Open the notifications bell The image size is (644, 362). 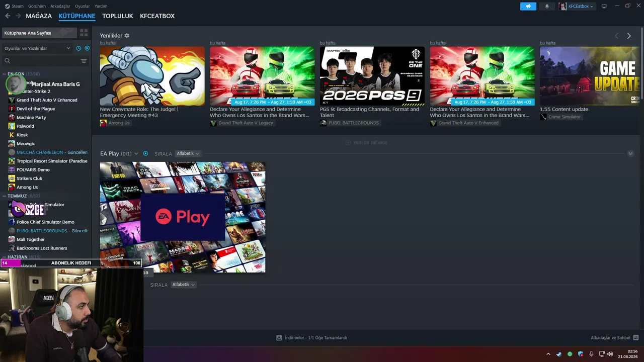[x=547, y=6]
